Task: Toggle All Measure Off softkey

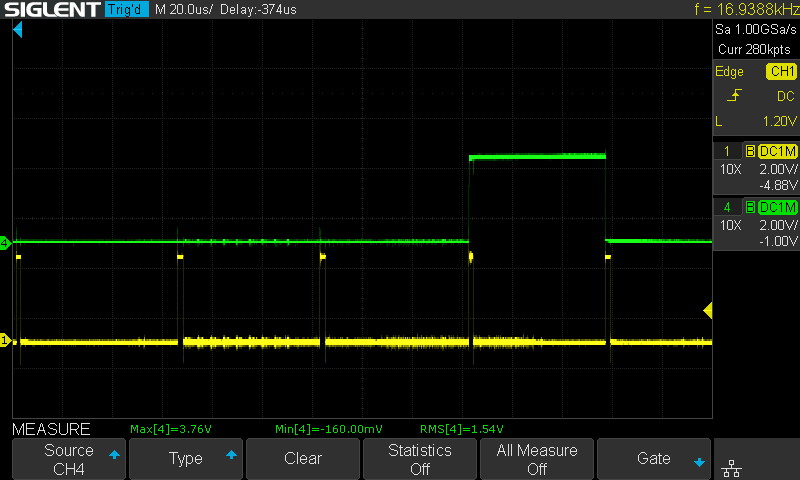Action: point(537,459)
